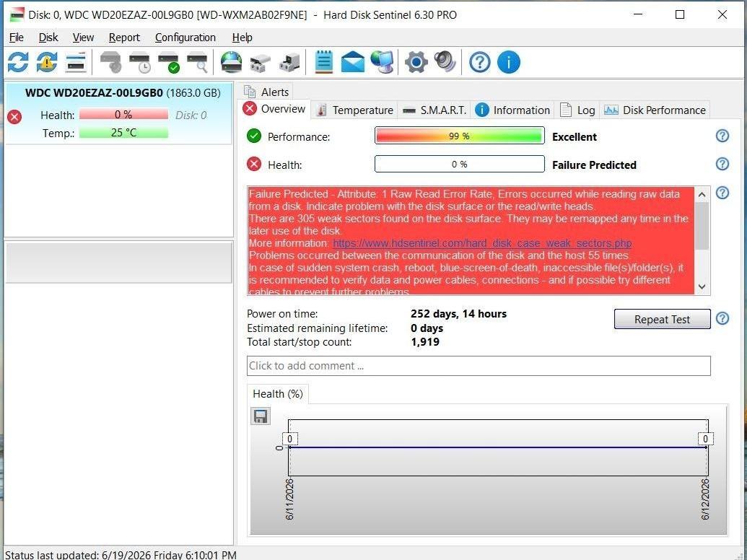Switch to the Temperature tab
The width and height of the screenshot is (747, 560).
click(355, 110)
